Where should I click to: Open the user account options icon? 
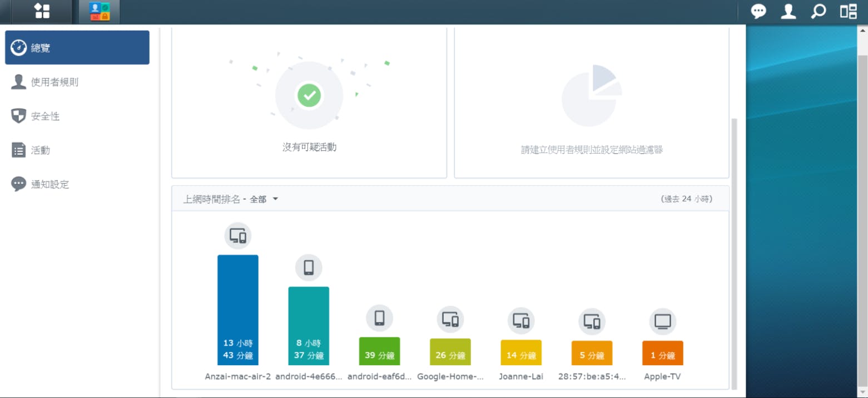tap(788, 11)
